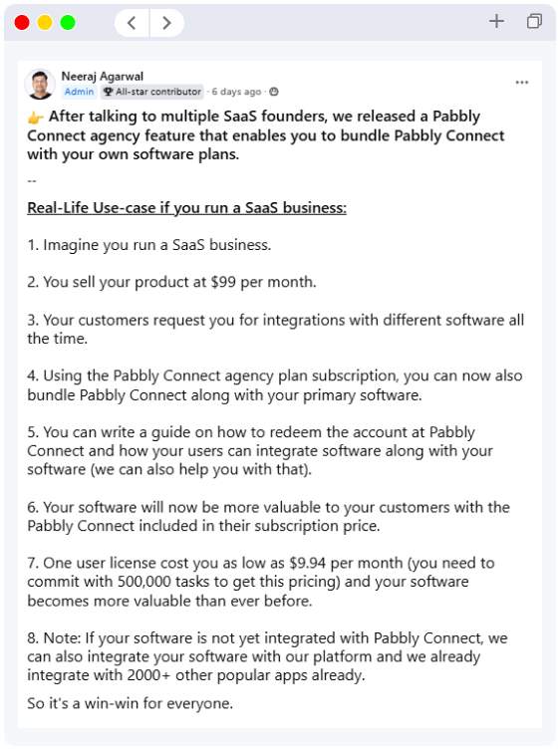This screenshot has height=750, width=560.
Task: Minimize the window with the yellow button
Action: coord(45,23)
